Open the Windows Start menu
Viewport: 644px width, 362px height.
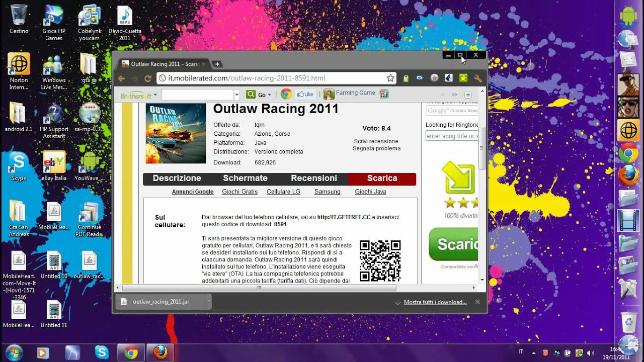pyautogui.click(x=14, y=352)
